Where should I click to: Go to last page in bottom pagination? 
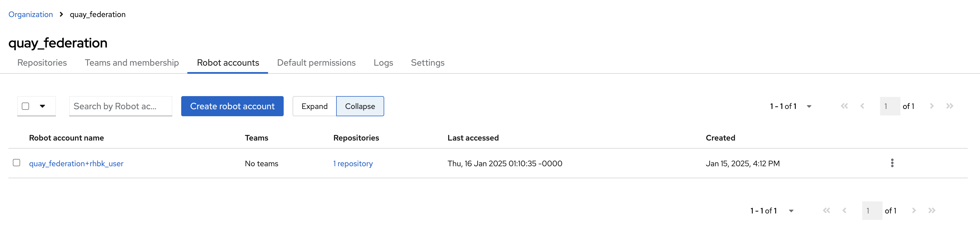pyautogui.click(x=932, y=210)
